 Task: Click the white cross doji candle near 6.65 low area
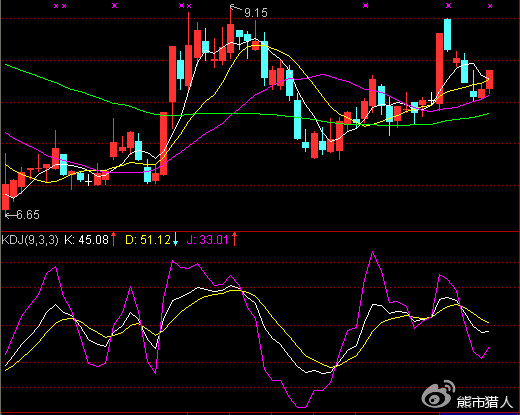[88, 182]
